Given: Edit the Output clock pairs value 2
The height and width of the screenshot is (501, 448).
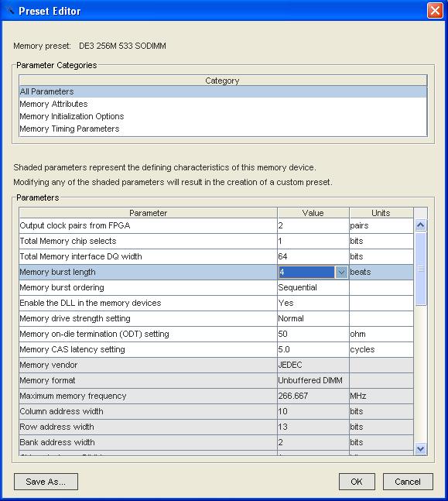Looking at the screenshot, I should coord(313,225).
